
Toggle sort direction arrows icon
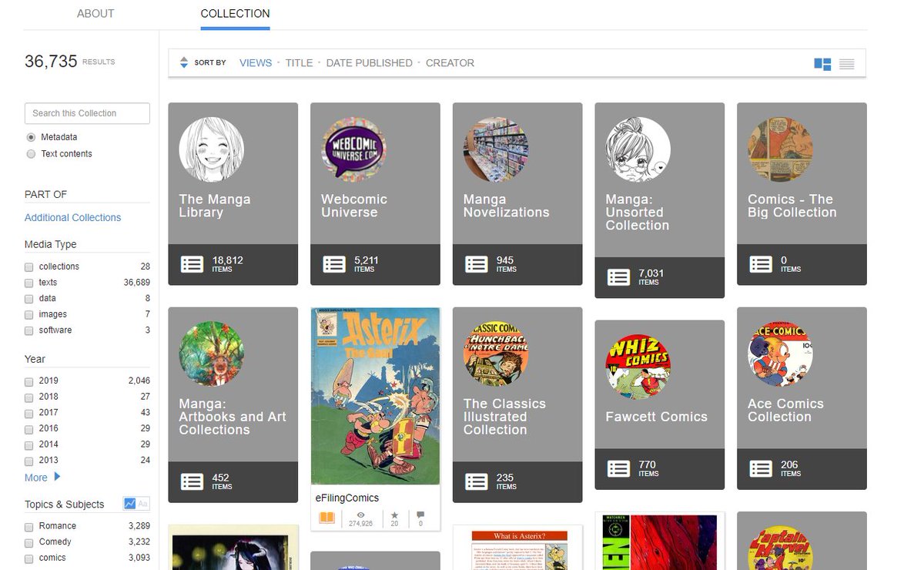(x=183, y=62)
